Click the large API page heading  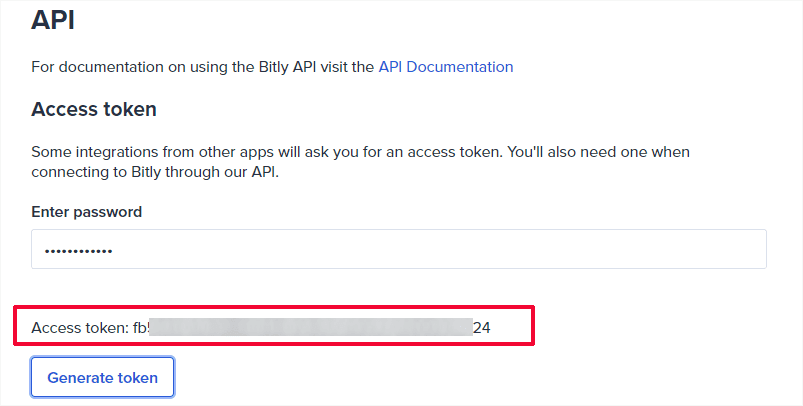coord(53,20)
